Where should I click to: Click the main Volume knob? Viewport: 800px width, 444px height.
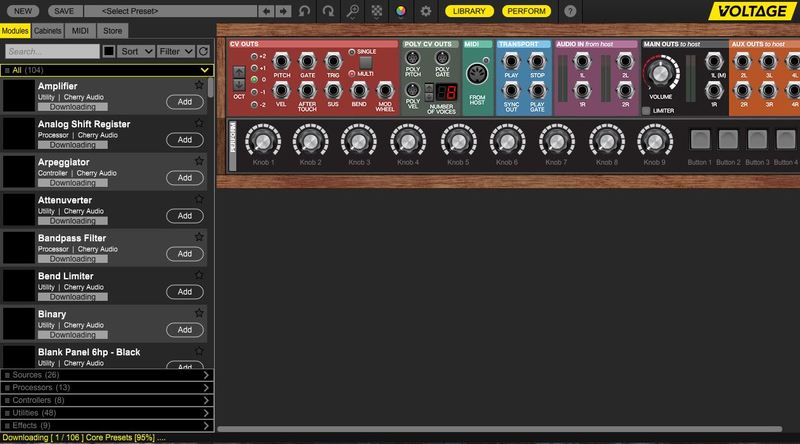coord(658,74)
